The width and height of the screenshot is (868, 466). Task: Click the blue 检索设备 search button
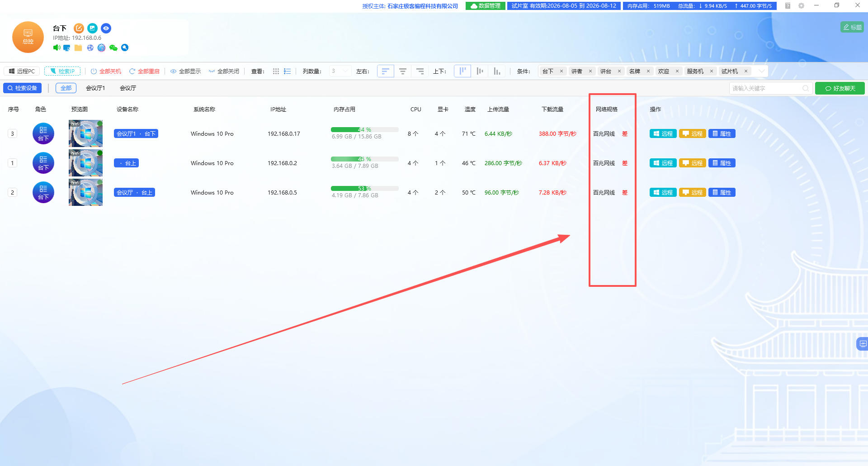[x=23, y=88]
